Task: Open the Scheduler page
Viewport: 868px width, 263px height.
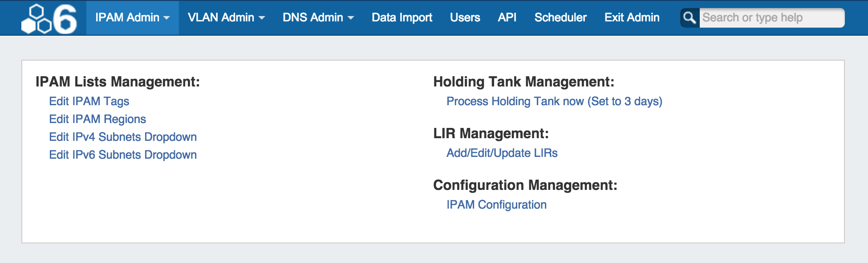Action: pyautogui.click(x=560, y=18)
